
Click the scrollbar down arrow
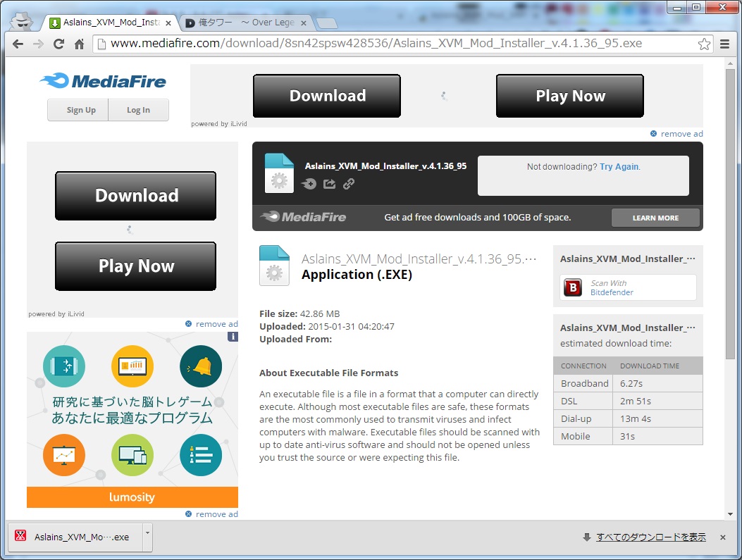730,514
